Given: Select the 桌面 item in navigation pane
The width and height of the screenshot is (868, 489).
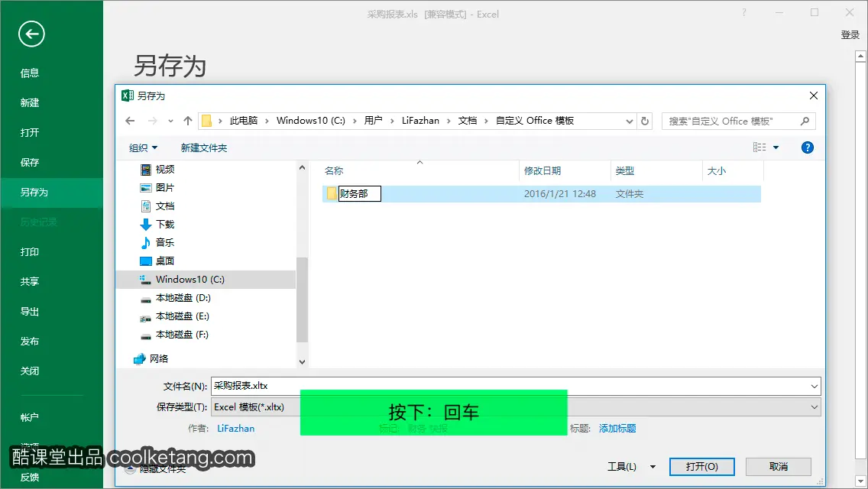Looking at the screenshot, I should [x=157, y=261].
